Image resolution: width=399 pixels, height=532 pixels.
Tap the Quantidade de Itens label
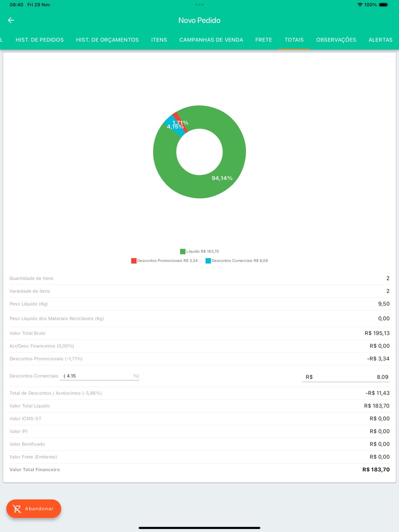[31, 278]
